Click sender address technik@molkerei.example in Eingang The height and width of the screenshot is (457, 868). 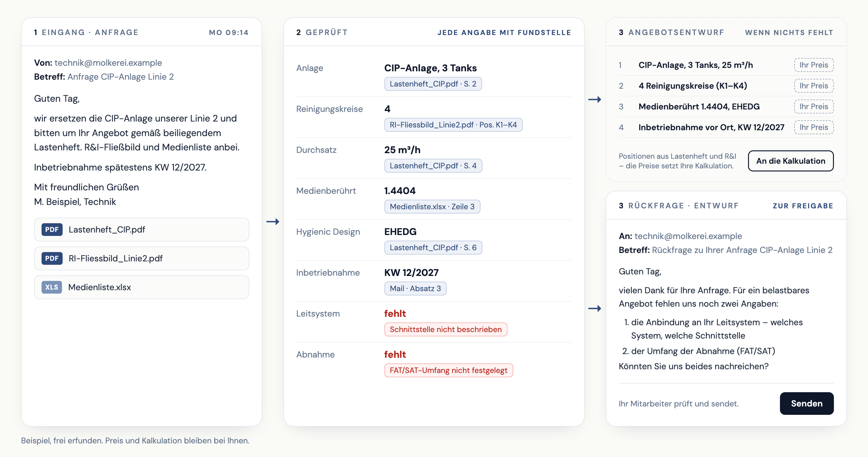click(108, 63)
